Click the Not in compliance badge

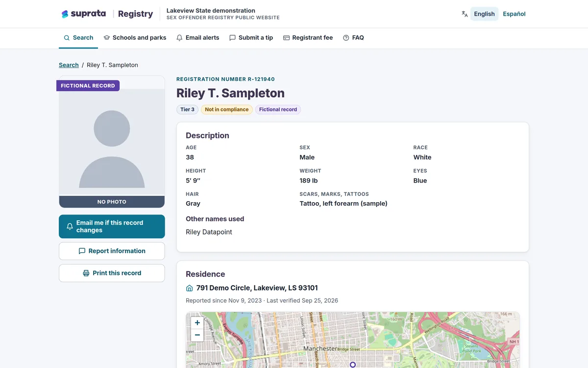pos(227,109)
